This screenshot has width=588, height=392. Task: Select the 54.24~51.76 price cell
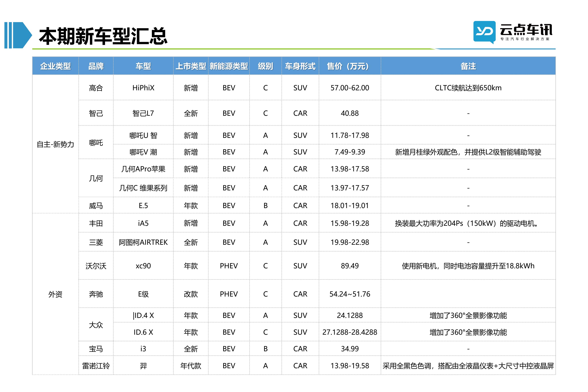click(350, 294)
